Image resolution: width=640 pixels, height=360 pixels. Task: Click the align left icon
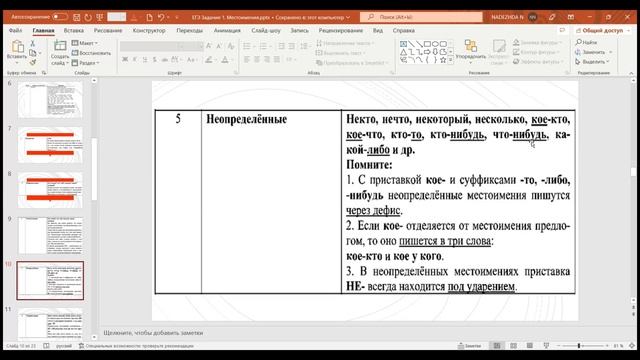click(x=247, y=60)
